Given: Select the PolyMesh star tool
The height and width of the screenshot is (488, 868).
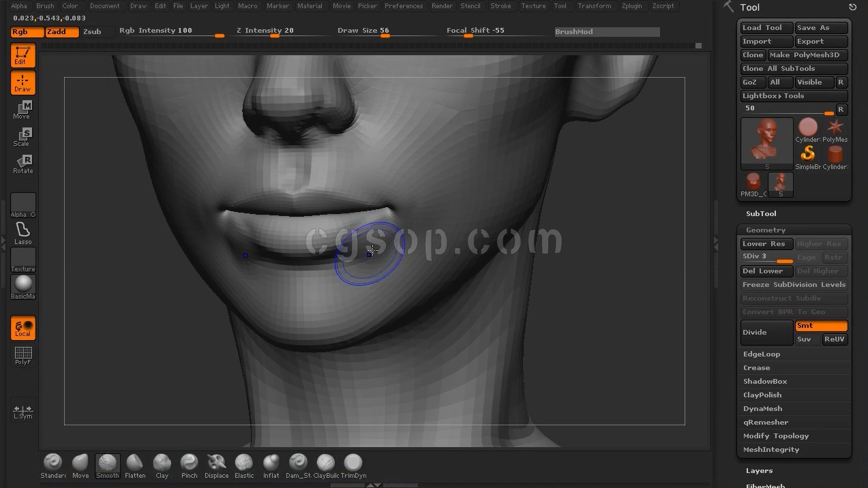Looking at the screenshot, I should click(x=835, y=130).
